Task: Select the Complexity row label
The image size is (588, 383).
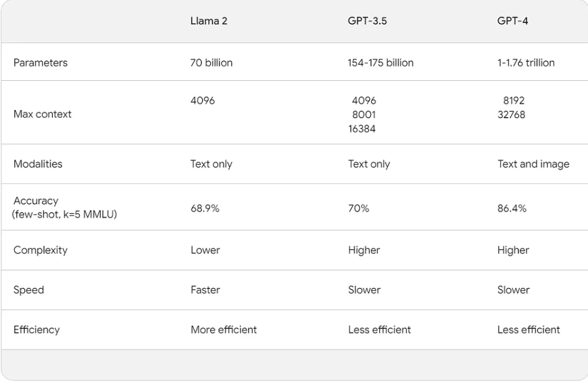Action: (40, 250)
